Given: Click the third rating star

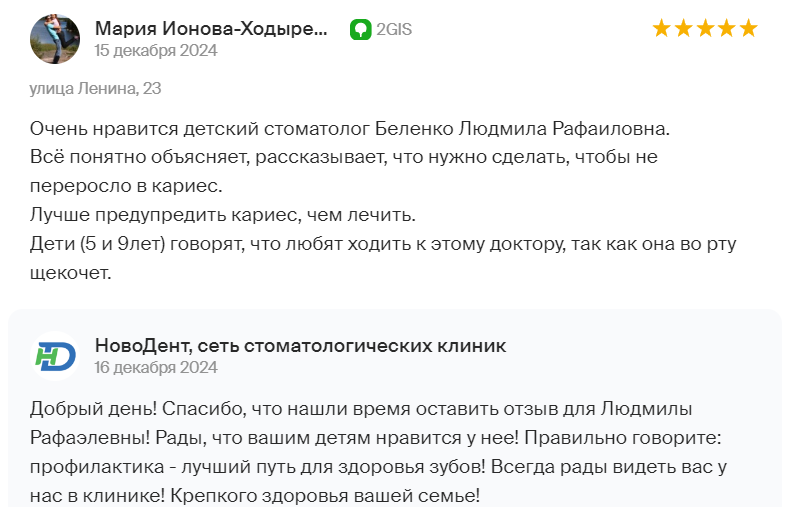Looking at the screenshot, I should (705, 28).
